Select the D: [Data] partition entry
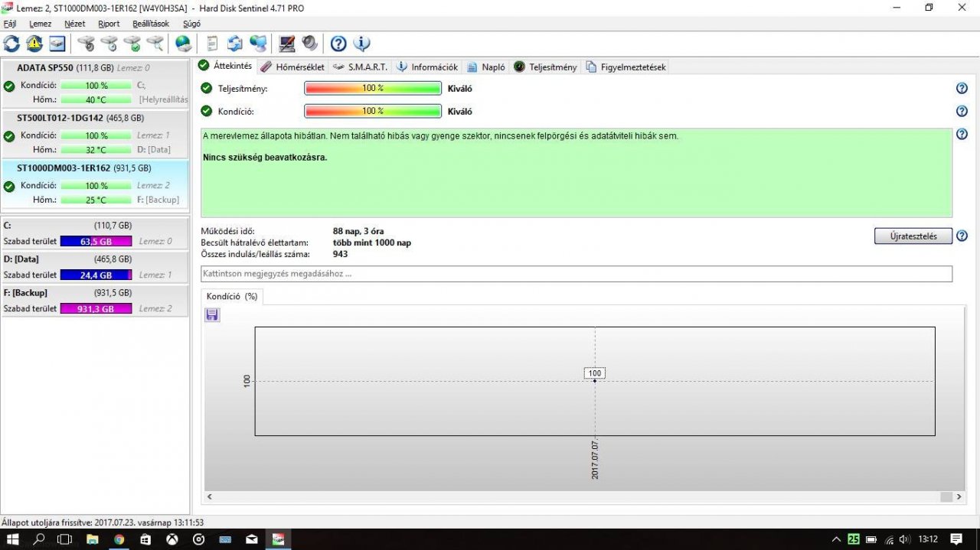The height and width of the screenshot is (550, 980). 95,267
